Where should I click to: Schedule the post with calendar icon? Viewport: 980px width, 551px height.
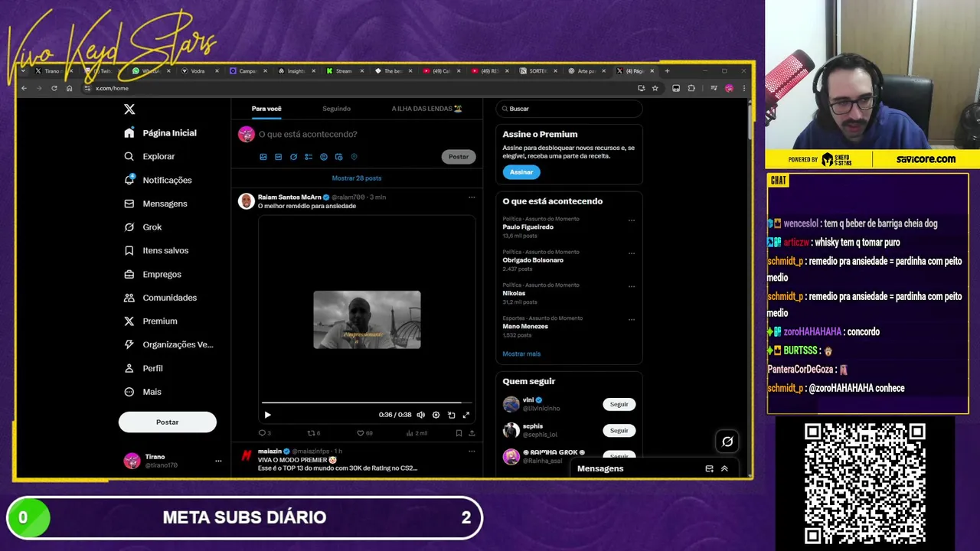pyautogui.click(x=338, y=157)
